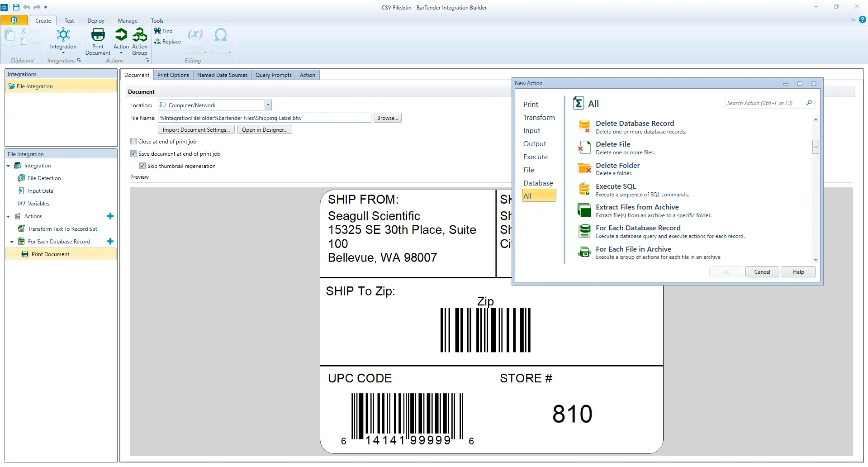Image resolution: width=868 pixels, height=467 pixels.
Task: Collapse the Actions tree node
Action: coord(8,217)
